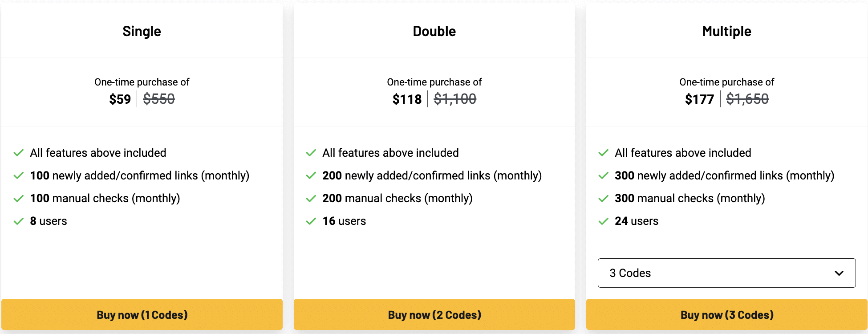Select the 'Single' plan heading
This screenshot has width=868, height=334.
142,31
